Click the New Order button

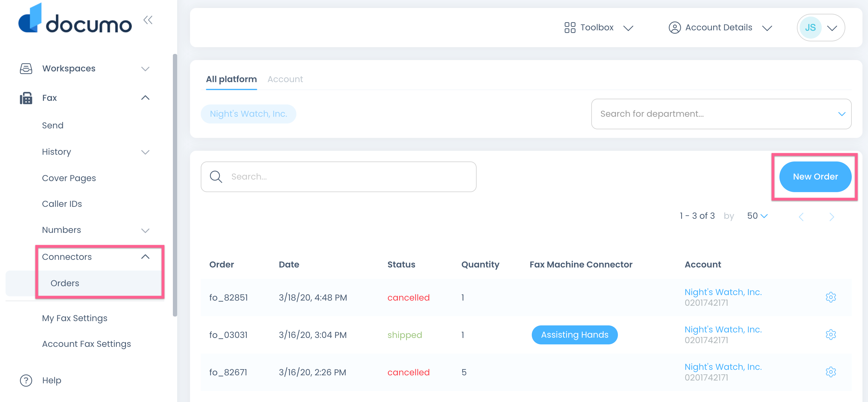pos(815,176)
